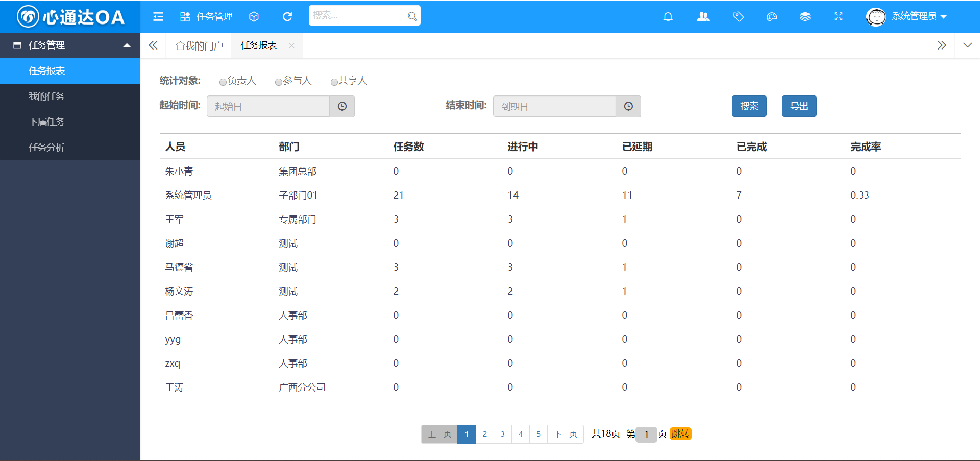Select the 参与人 radio option
Screen dimensions: 980x461
278,82
